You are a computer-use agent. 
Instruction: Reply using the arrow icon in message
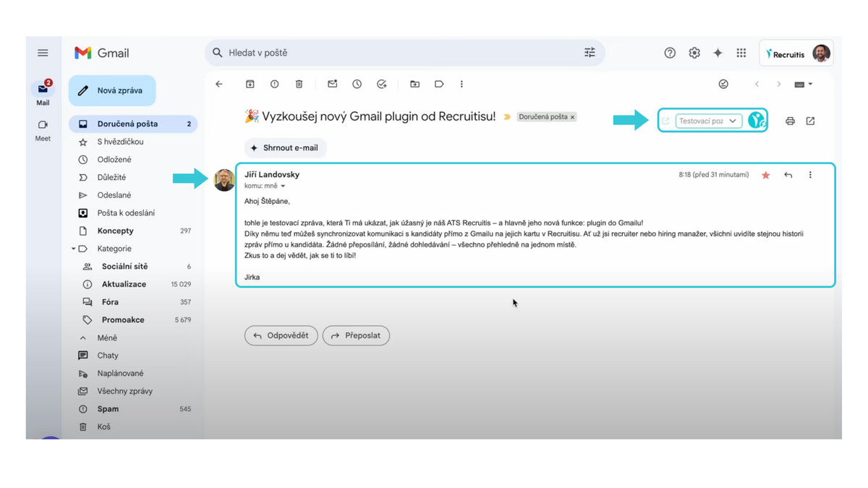click(x=788, y=175)
